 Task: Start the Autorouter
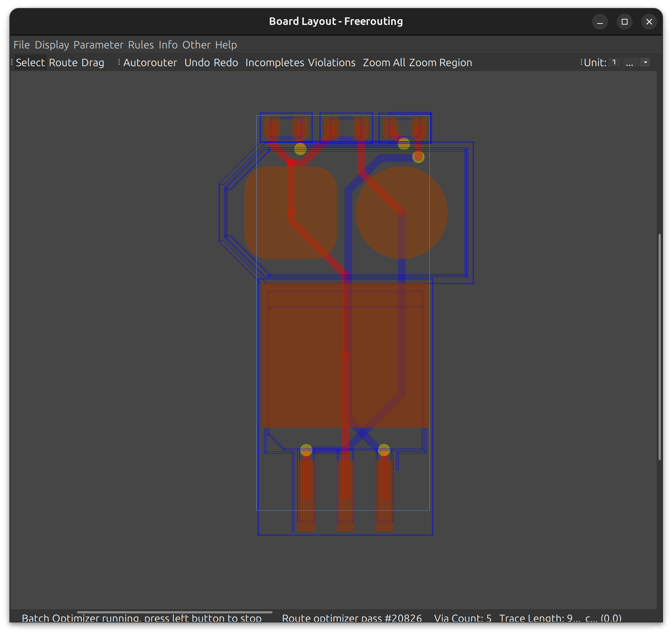point(150,62)
